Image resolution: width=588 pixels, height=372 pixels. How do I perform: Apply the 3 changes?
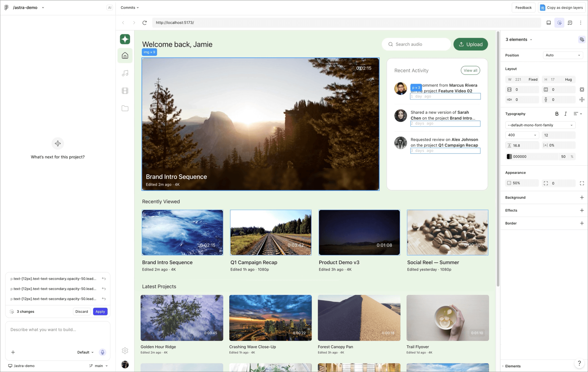(100, 311)
